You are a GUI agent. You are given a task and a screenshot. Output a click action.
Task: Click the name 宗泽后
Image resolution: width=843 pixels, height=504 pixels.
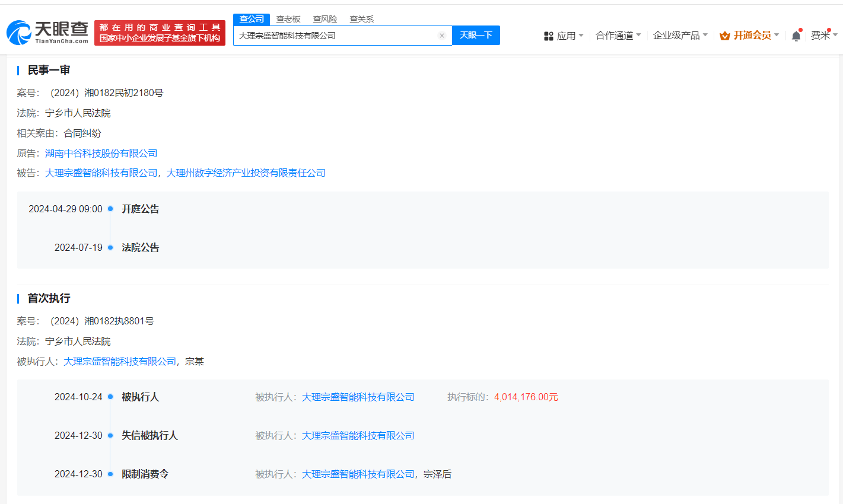[437, 474]
